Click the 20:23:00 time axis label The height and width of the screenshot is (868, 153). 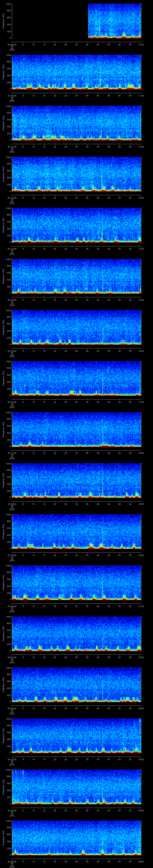[12, 759]
